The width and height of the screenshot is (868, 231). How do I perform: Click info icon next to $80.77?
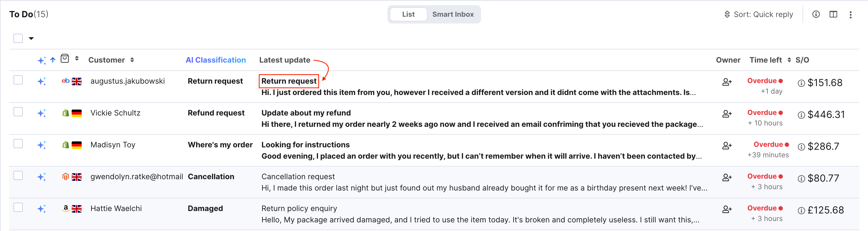click(801, 179)
